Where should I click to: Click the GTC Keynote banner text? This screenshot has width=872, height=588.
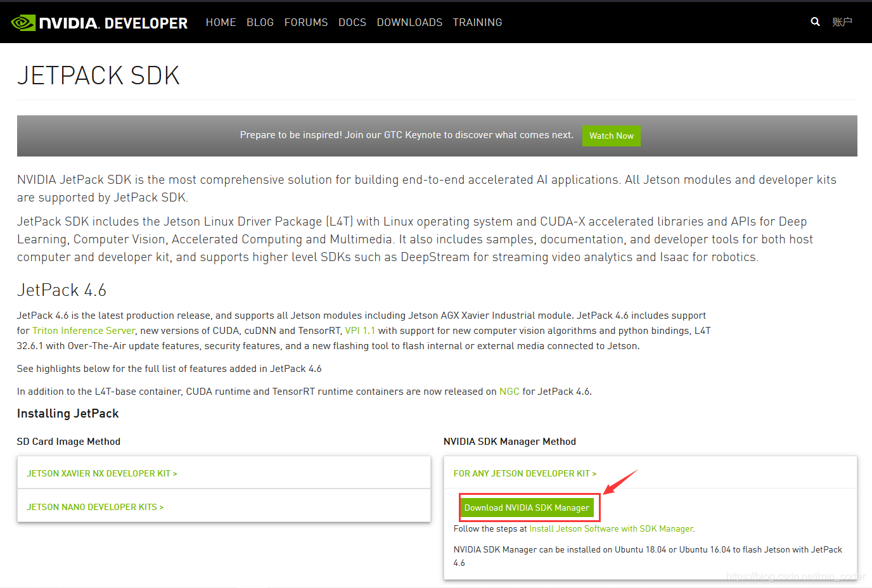[407, 135]
